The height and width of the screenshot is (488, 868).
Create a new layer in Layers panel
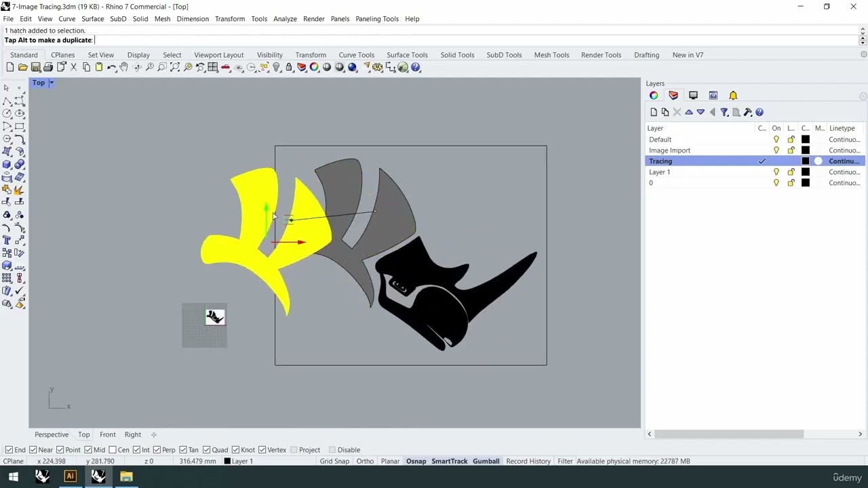654,113
